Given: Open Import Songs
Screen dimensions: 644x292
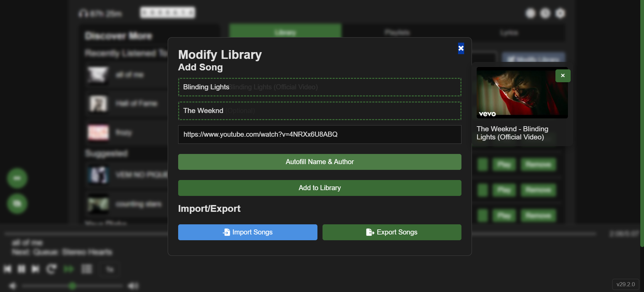Looking at the screenshot, I should pyautogui.click(x=247, y=232).
